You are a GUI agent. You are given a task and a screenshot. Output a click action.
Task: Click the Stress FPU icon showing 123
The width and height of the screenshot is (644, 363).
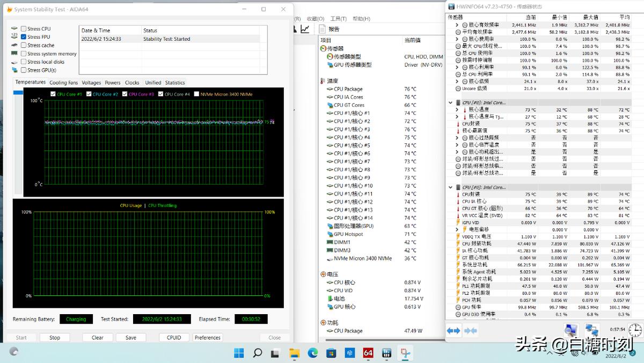pyautogui.click(x=14, y=36)
